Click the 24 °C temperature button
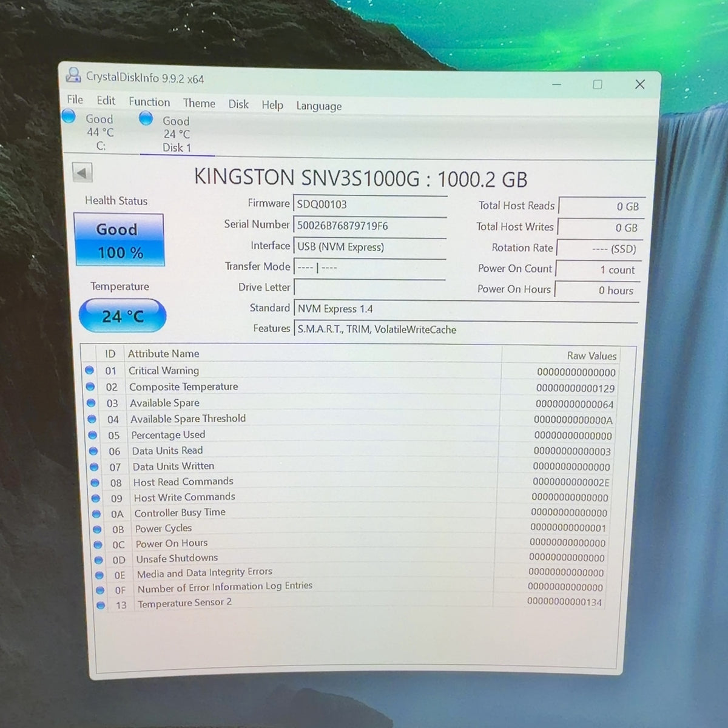 (123, 315)
